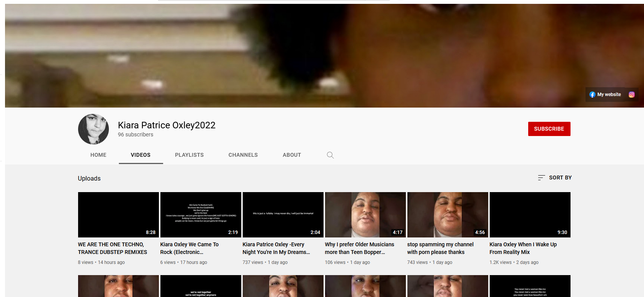This screenshot has height=297, width=644.
Task: Play the 9:30 Wake Up From Reality thumbnail
Action: (x=530, y=215)
